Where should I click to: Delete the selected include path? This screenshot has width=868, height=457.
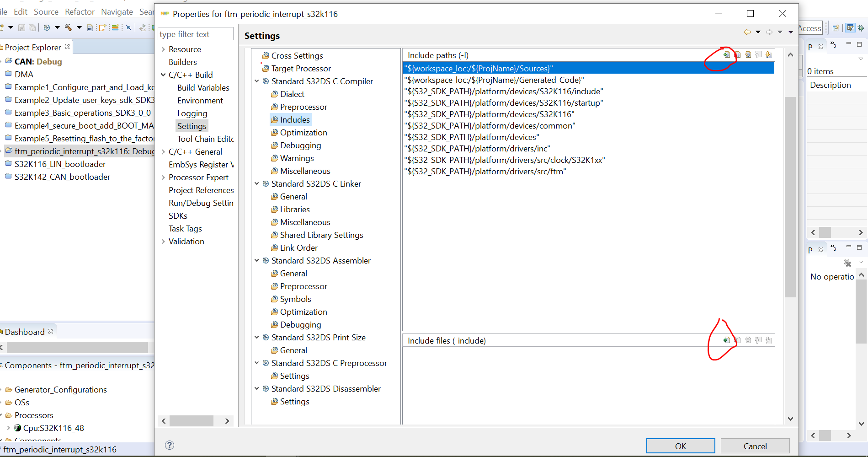point(737,54)
